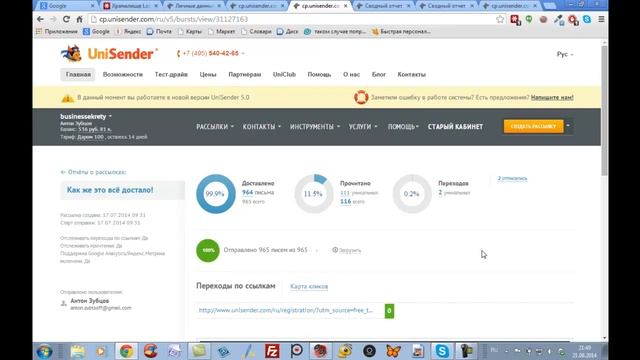Image resolution: width=640 pixels, height=360 pixels.
Task: Click the browser forward arrow
Action: pos(53,19)
